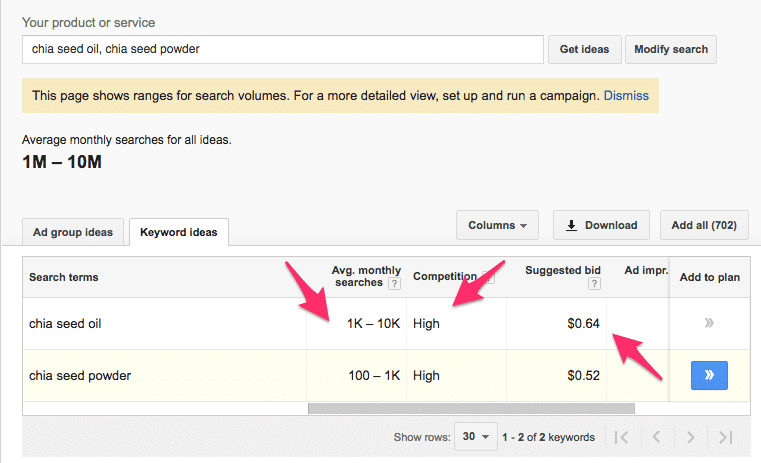Click the gray add-to-plan arrow for chia seed oil
Image resolution: width=761 pixels, height=463 pixels.
709,323
